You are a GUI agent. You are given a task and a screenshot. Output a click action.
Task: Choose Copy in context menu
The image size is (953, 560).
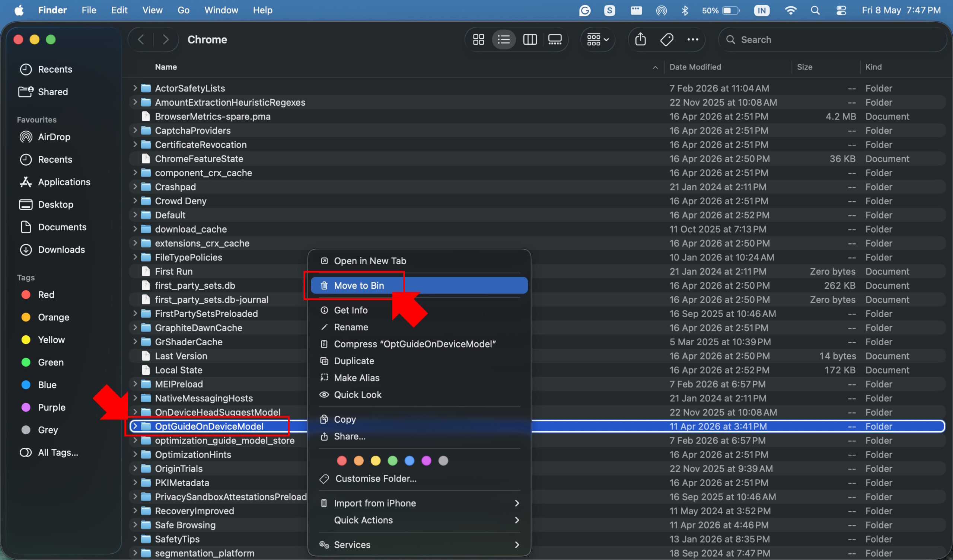(x=419, y=419)
